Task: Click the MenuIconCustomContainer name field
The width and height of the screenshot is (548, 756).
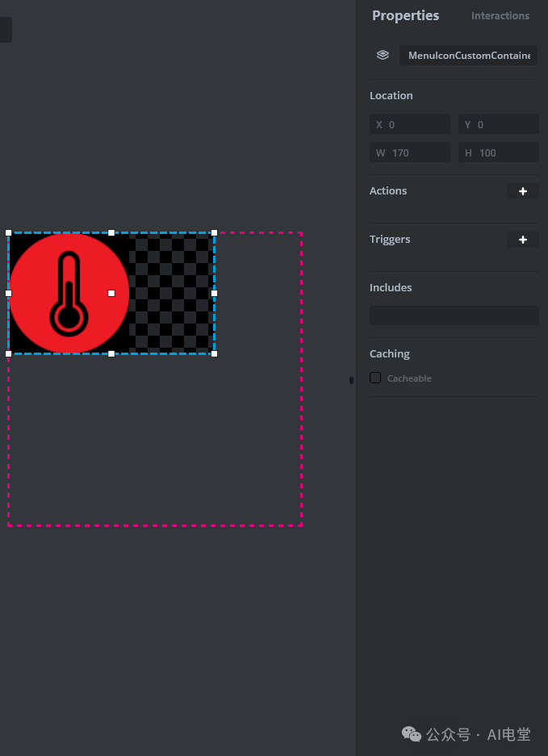Action: click(468, 56)
